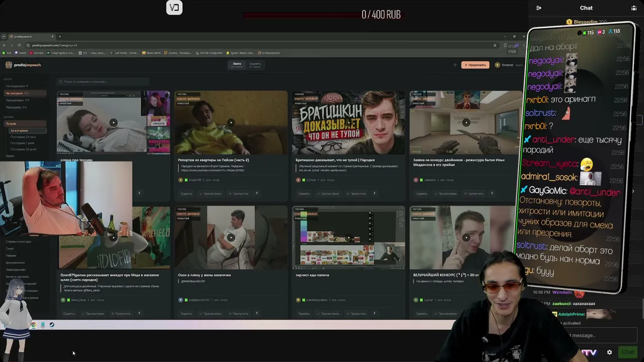Play the Братишкин доказывает video
This screenshot has width=644, height=362.
348,122
